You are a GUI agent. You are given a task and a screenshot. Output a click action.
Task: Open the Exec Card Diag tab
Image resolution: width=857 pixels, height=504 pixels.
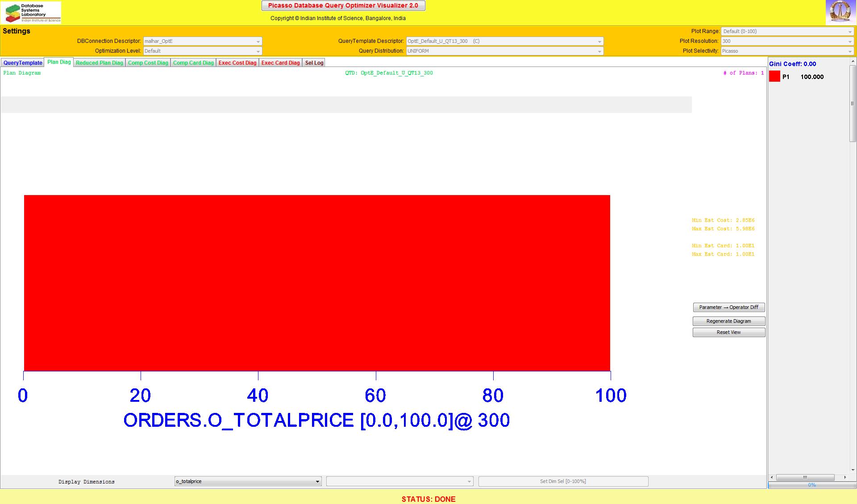coord(280,63)
